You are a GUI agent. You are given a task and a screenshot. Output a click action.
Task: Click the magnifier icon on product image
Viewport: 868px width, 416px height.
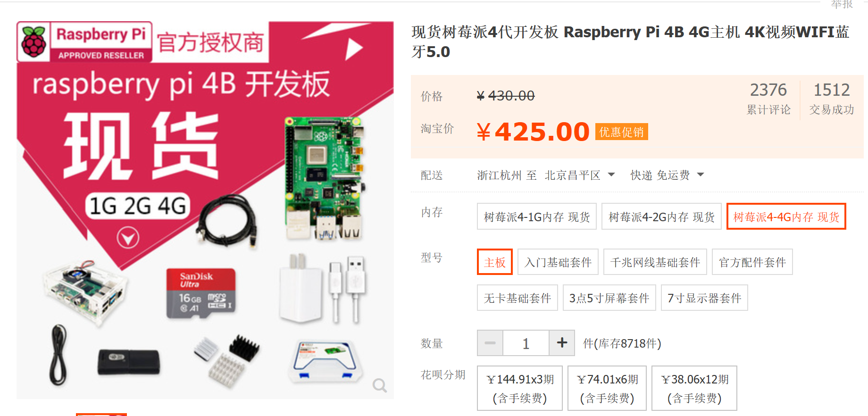(379, 385)
